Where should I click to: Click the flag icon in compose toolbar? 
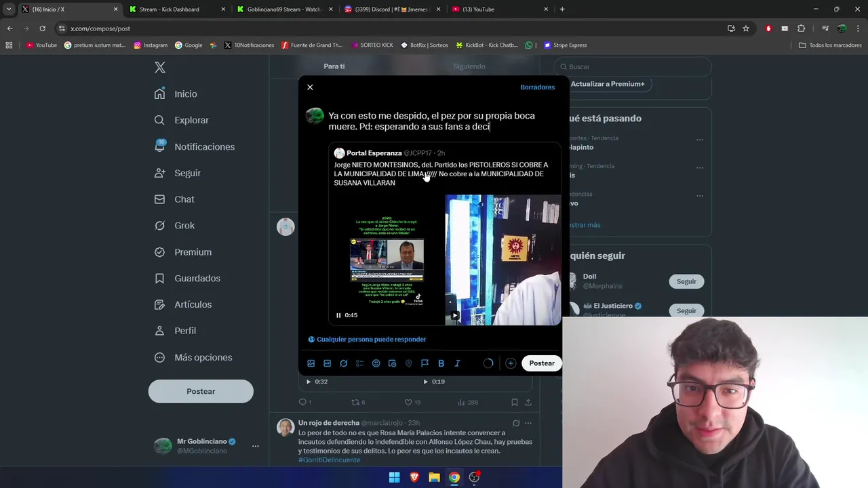pos(425,363)
